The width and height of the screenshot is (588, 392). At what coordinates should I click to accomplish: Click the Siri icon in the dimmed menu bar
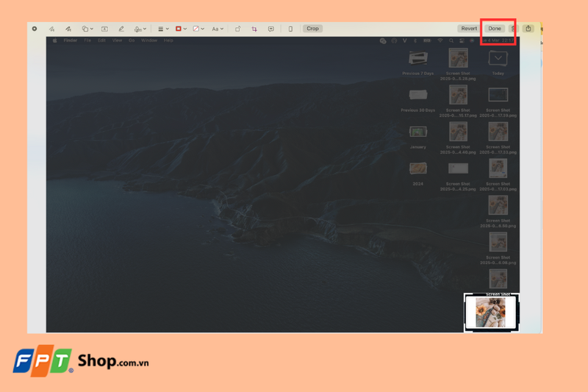[472, 40]
